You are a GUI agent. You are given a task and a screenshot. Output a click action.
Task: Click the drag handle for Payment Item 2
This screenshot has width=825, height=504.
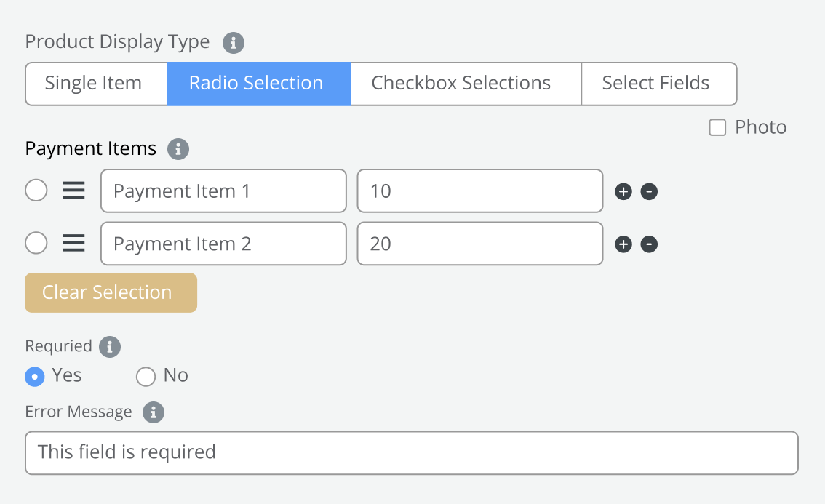[73, 244]
